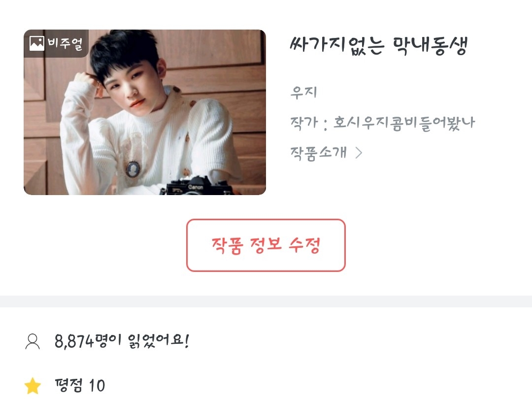This screenshot has height=399, width=532.
Task: Click the person icon for readers
Action: coord(33,341)
